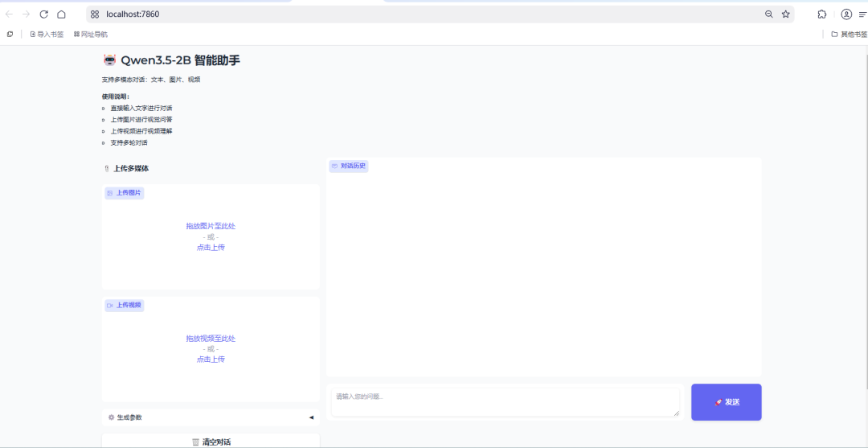The height and width of the screenshot is (448, 868).
Task: Click the browser back arrow
Action: pos(9,14)
